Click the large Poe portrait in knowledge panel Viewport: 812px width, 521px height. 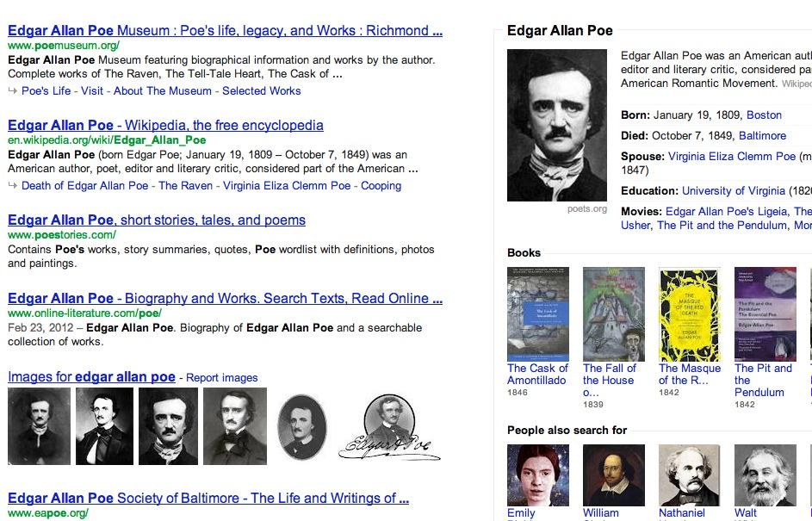(x=557, y=126)
